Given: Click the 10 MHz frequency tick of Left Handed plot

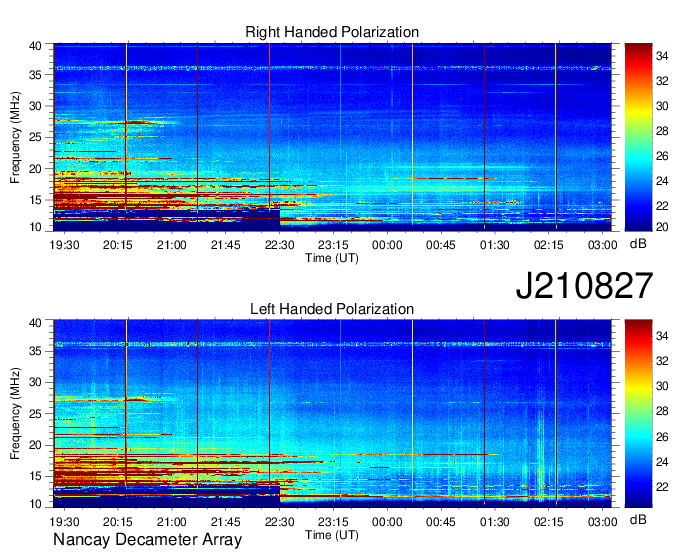Looking at the screenshot, I should pos(35,504).
